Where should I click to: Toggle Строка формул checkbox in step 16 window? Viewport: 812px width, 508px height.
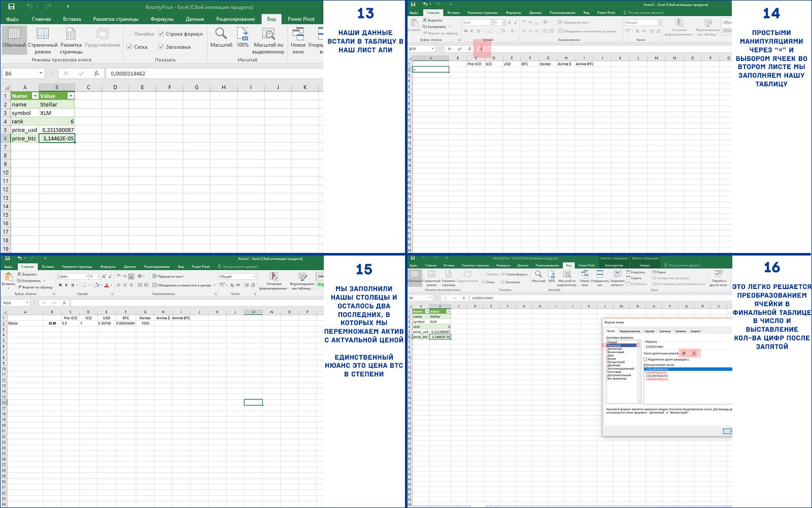pyautogui.click(x=502, y=274)
